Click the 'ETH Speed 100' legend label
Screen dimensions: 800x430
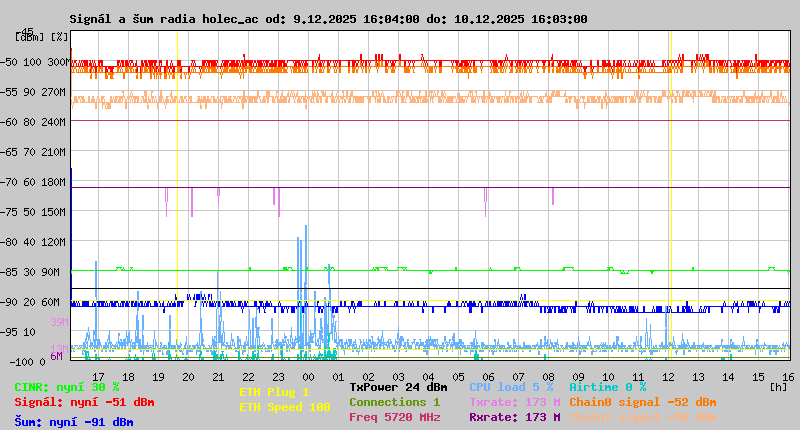point(285,407)
